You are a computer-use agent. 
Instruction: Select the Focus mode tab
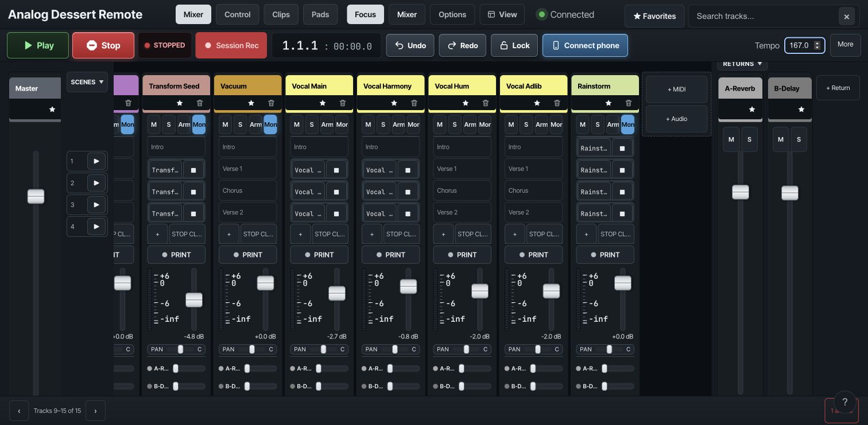365,14
